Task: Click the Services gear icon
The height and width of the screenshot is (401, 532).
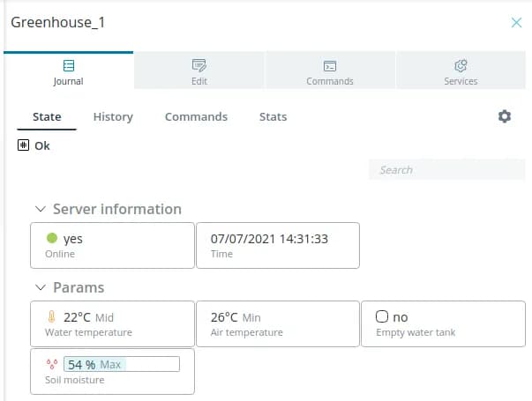Action: click(461, 65)
